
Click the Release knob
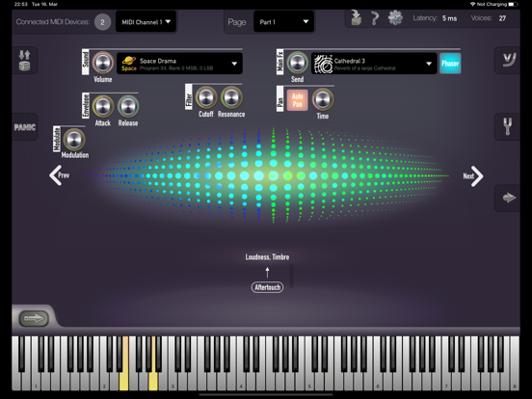tap(128, 106)
